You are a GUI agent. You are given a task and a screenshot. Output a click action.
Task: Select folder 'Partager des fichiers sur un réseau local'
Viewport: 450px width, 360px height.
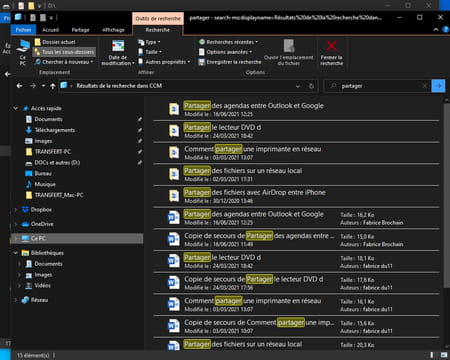(x=296, y=174)
